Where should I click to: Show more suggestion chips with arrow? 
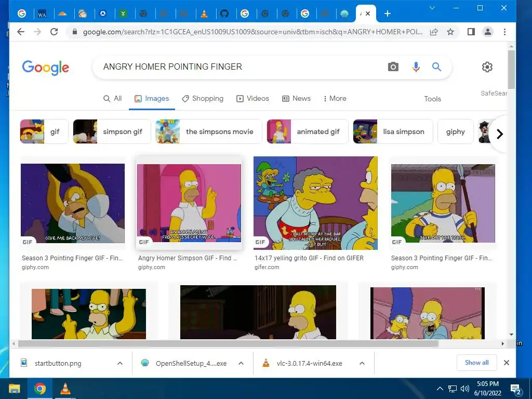point(499,134)
